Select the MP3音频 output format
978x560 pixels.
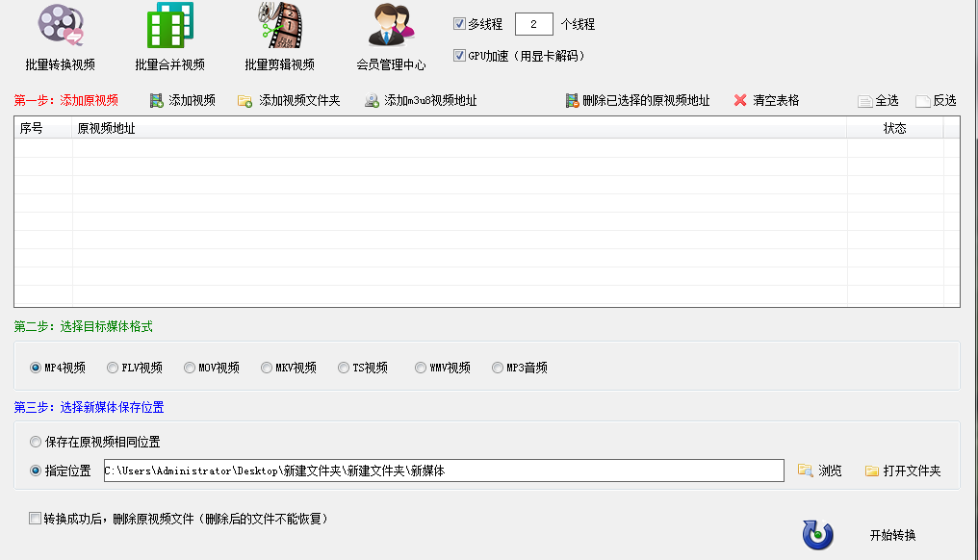click(x=498, y=368)
